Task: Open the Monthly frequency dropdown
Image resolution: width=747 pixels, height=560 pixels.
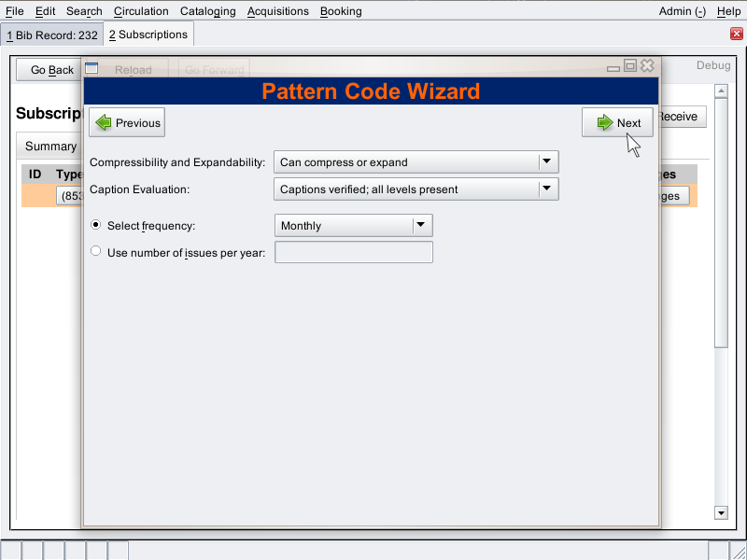Action: click(x=422, y=226)
